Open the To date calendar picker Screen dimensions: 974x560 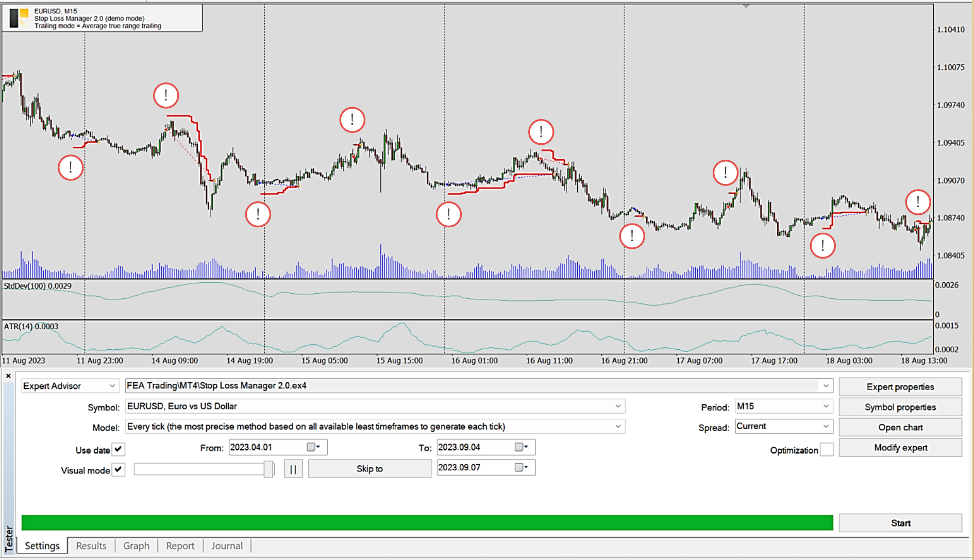(x=522, y=447)
